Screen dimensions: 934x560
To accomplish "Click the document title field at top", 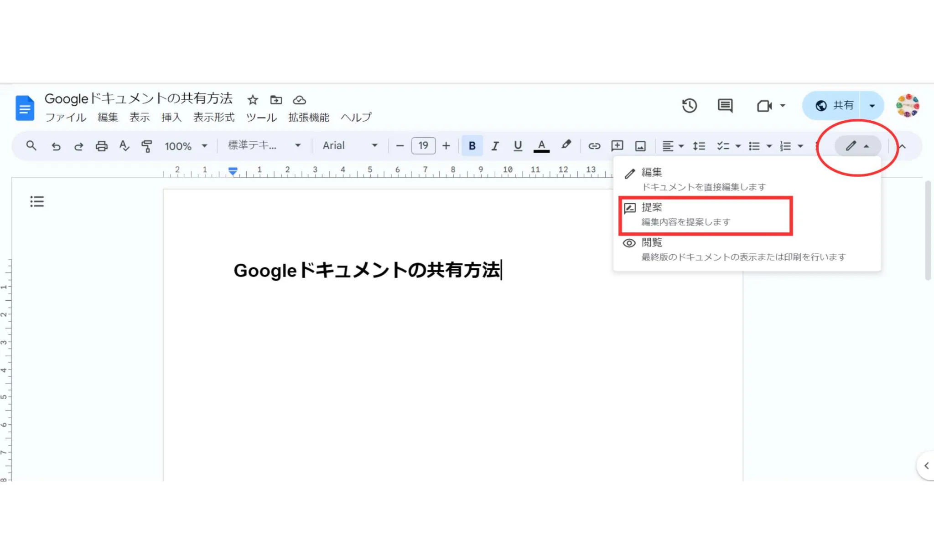I will click(x=139, y=98).
